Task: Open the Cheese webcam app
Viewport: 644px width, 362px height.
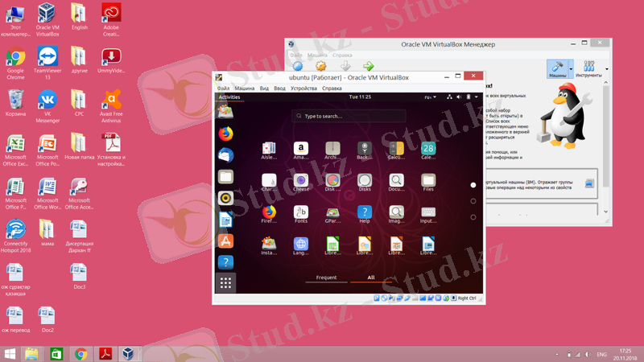Action: 301,180
